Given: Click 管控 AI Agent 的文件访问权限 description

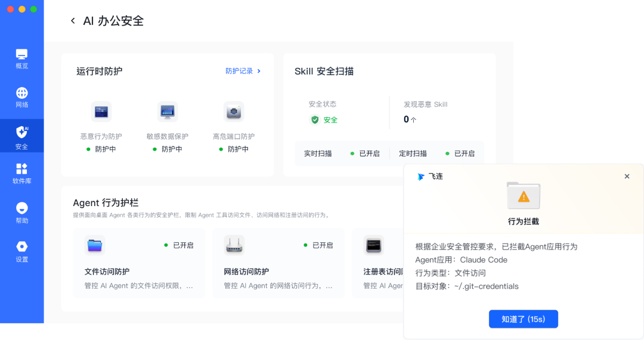Looking at the screenshot, I should pos(139,286).
